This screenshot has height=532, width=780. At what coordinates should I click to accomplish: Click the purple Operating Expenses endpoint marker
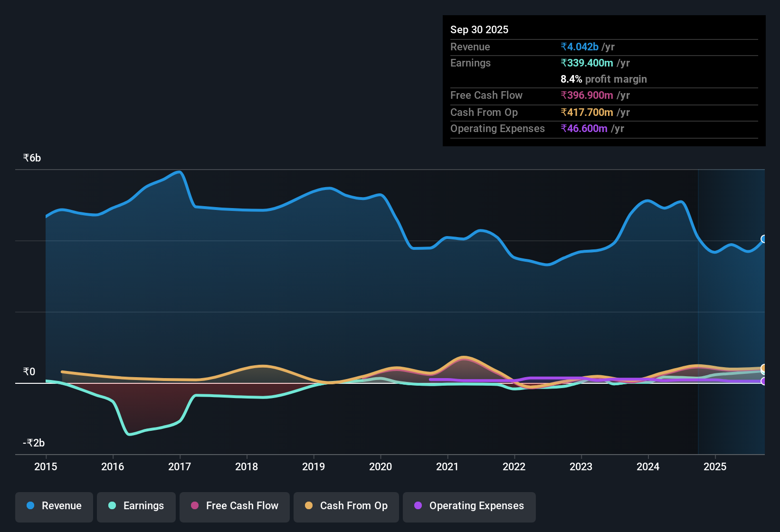[764, 381]
